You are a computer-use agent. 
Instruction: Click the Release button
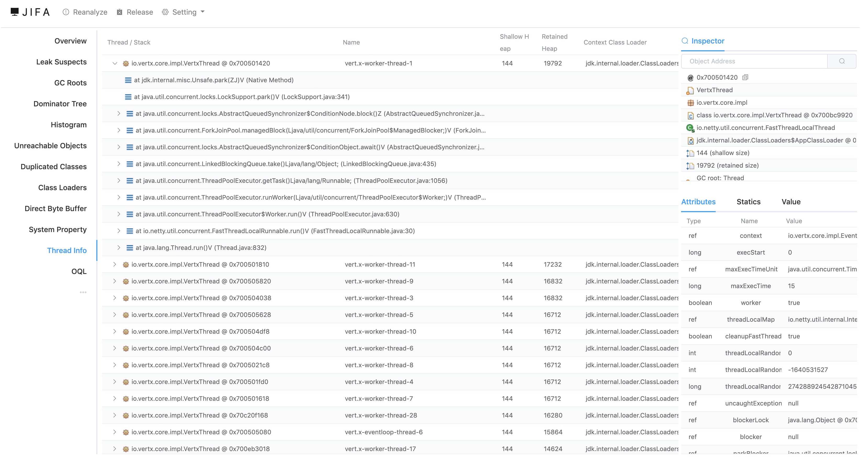(135, 12)
